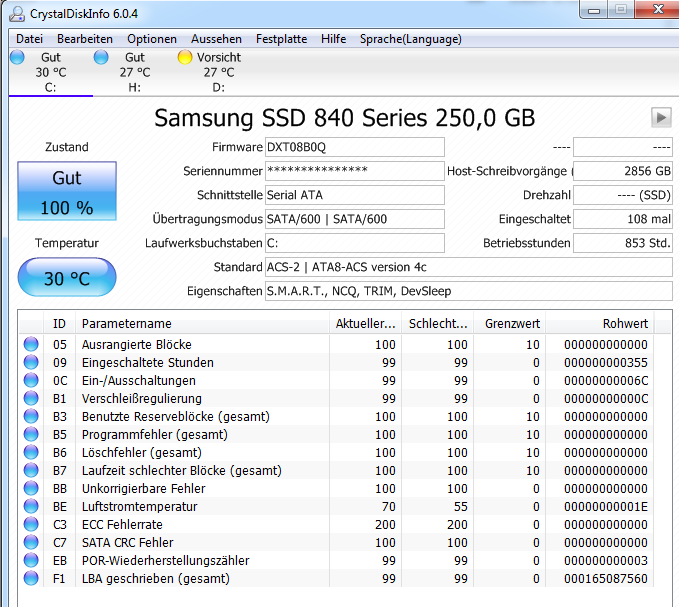The width and height of the screenshot is (679, 607).
Task: Select the yellow Vorsicht orb for drive D:
Action: (x=185, y=57)
